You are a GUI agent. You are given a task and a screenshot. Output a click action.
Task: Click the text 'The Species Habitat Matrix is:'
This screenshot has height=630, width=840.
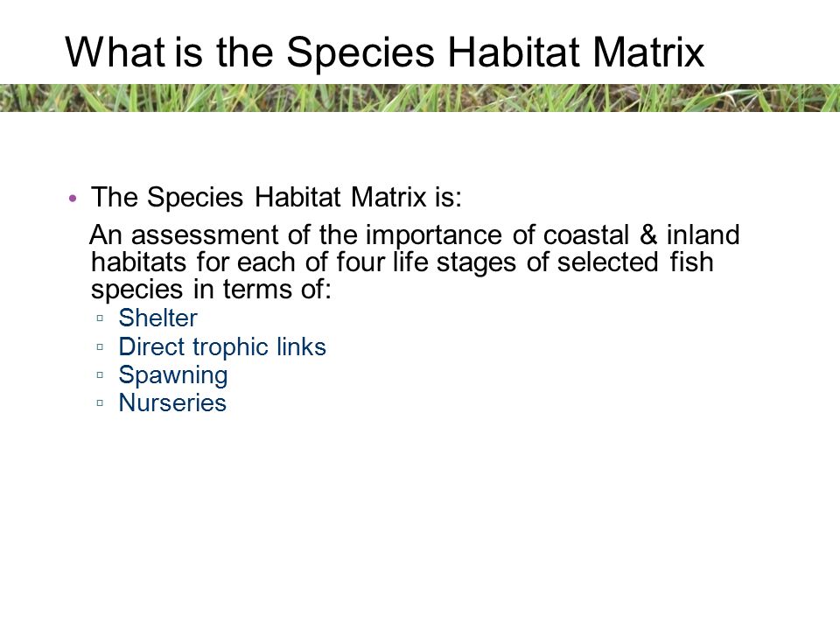[x=276, y=197]
